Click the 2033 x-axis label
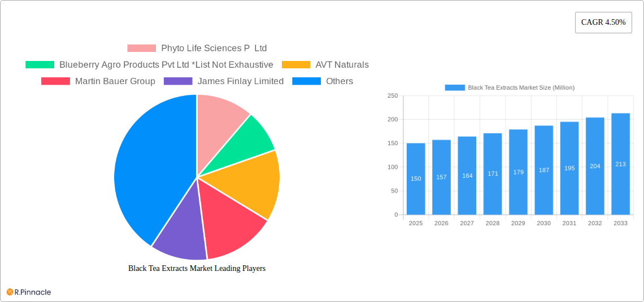 click(x=621, y=223)
